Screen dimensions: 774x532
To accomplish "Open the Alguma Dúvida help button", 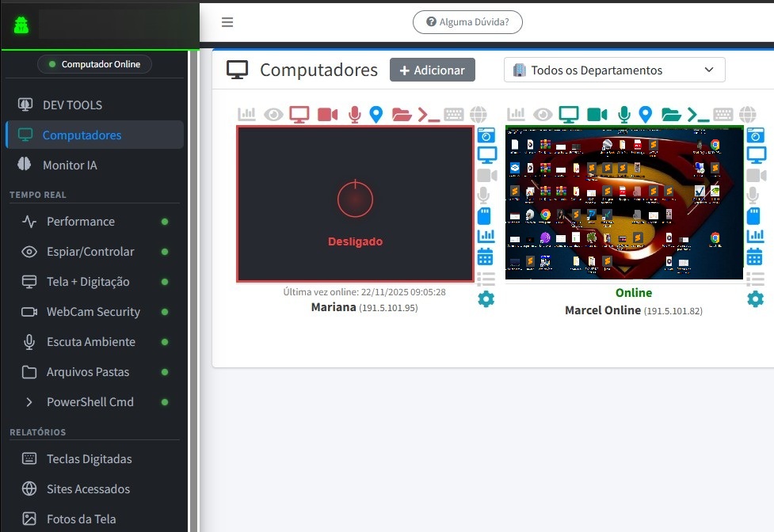I will pyautogui.click(x=467, y=22).
